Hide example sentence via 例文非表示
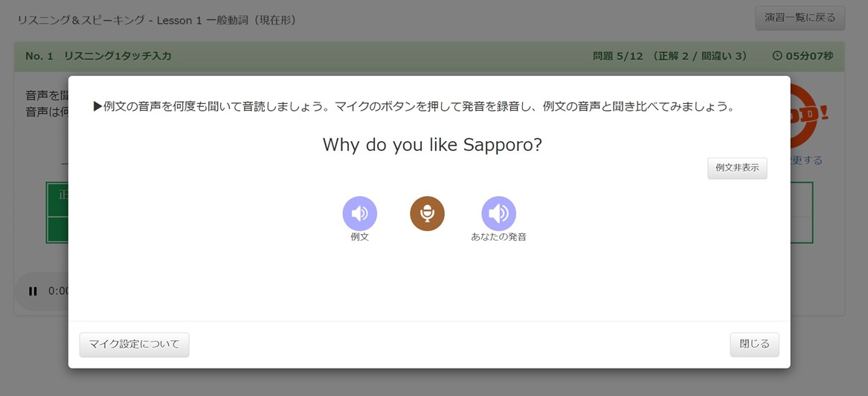The width and height of the screenshot is (868, 396). coord(736,168)
